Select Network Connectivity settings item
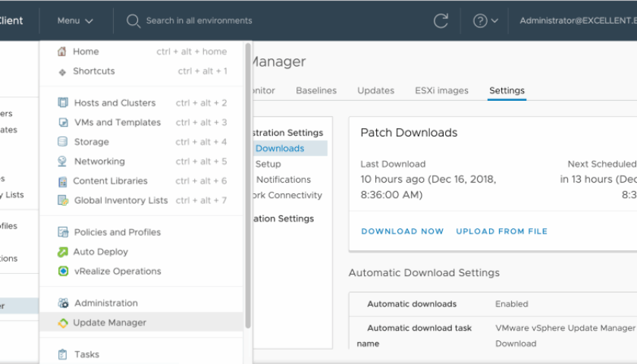This screenshot has height=364, width=637. tap(287, 196)
